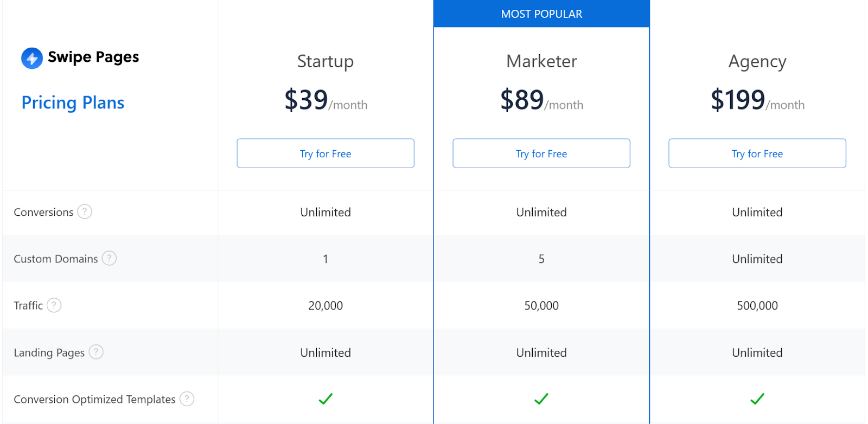
Task: Click the Swipe Pages brand name
Action: tap(93, 57)
